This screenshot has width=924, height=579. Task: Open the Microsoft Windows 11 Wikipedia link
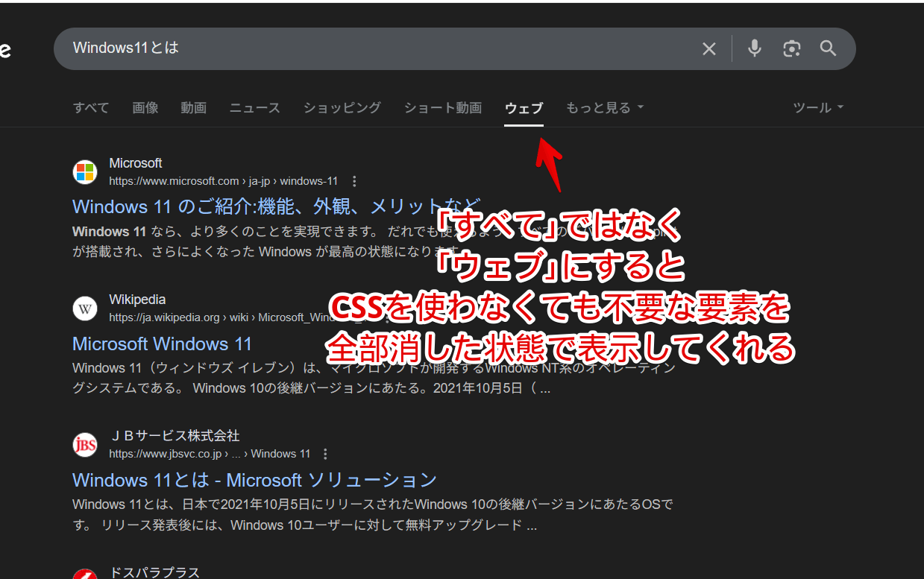click(x=162, y=344)
